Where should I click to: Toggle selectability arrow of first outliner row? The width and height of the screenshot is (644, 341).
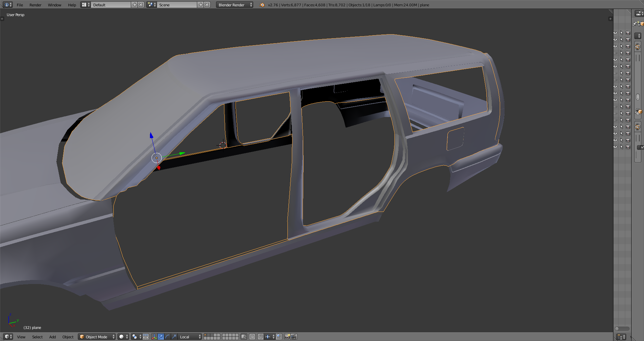click(622, 33)
